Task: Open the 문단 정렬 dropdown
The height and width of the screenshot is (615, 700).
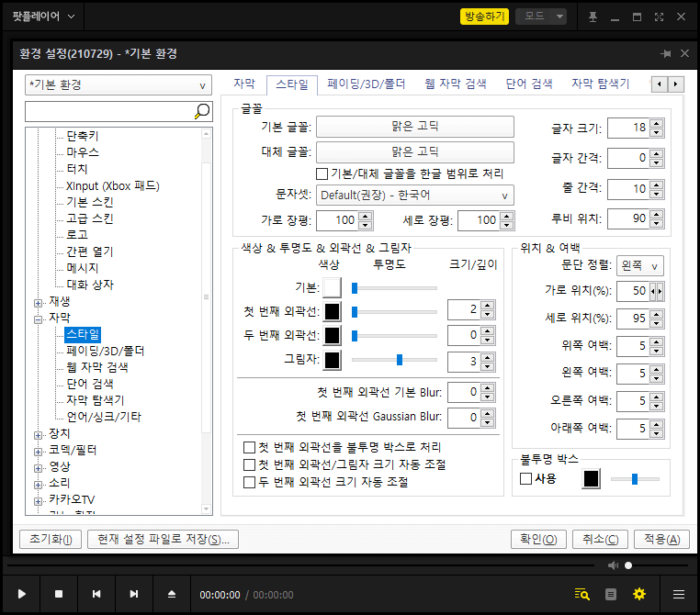Action: [639, 266]
